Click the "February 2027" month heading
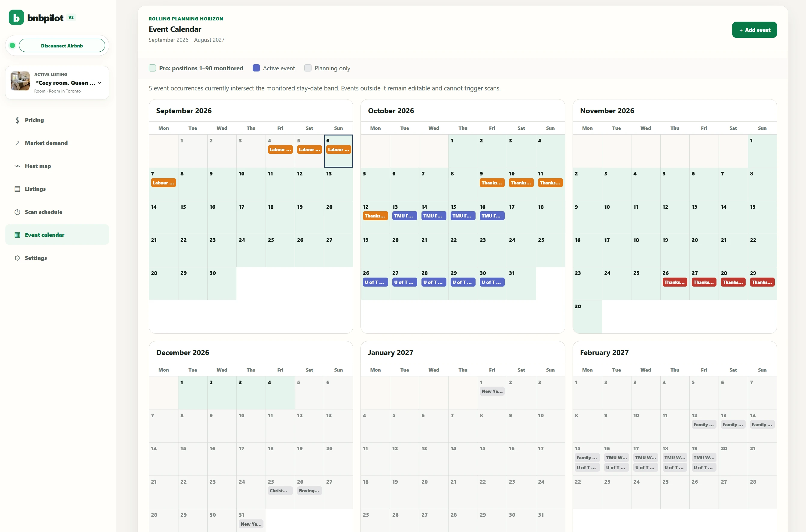806x532 pixels. (x=604, y=353)
